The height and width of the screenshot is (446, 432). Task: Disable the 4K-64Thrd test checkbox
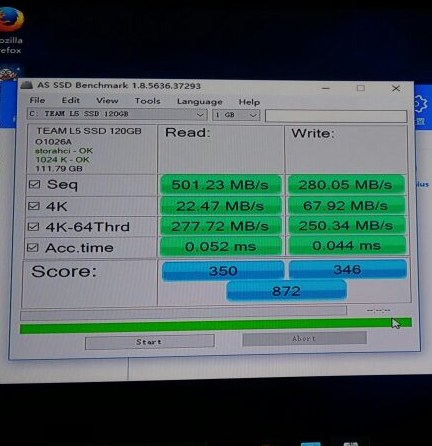[x=33, y=227]
